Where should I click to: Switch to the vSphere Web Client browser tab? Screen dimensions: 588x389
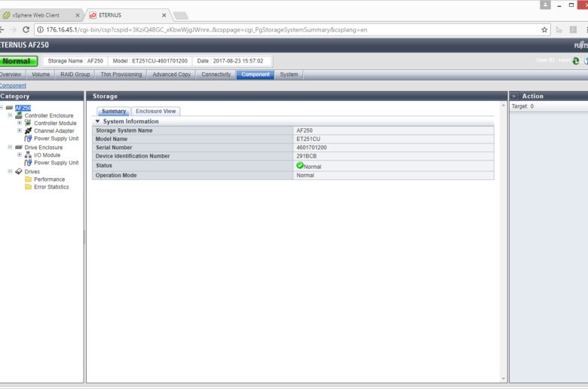[41, 15]
